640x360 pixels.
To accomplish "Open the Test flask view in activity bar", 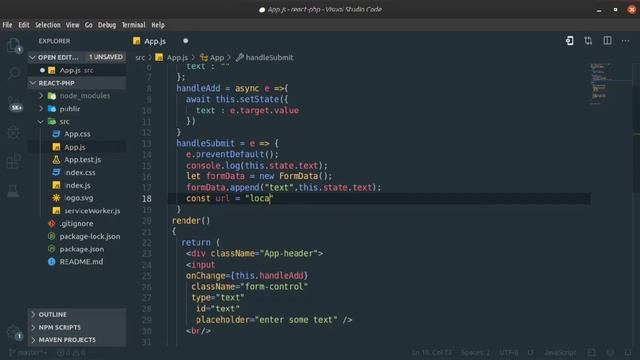I will 13,191.
